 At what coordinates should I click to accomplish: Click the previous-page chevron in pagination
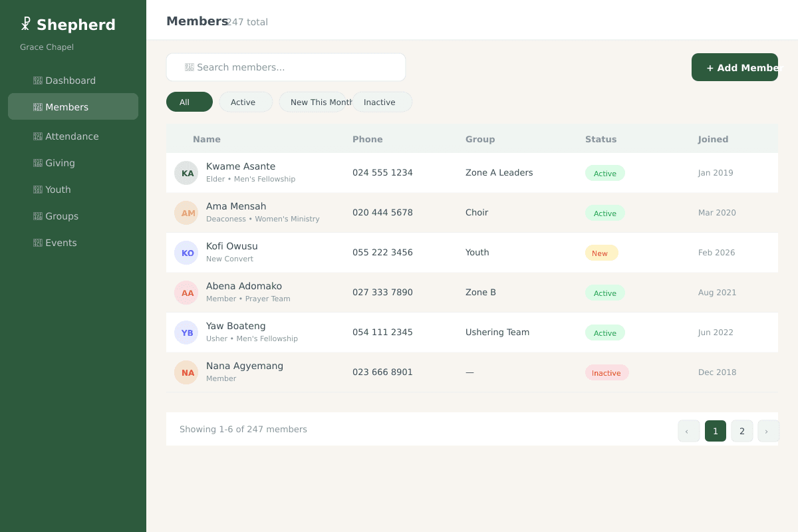click(x=688, y=431)
